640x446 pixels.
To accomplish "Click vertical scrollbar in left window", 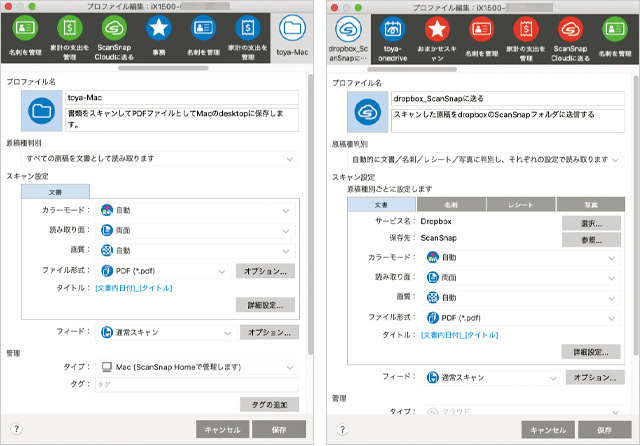I will (x=311, y=214).
